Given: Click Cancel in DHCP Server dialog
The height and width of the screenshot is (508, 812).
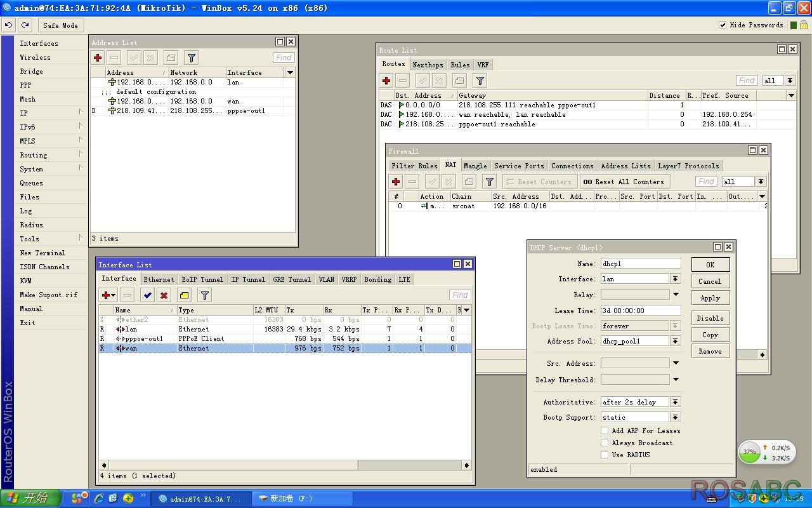Looking at the screenshot, I should (710, 281).
